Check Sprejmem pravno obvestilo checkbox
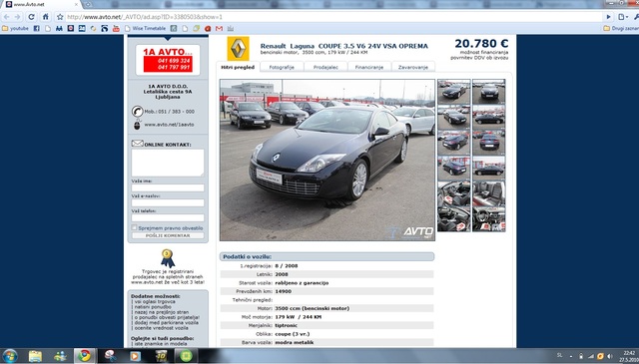This screenshot has height=364, width=639. pyautogui.click(x=134, y=227)
